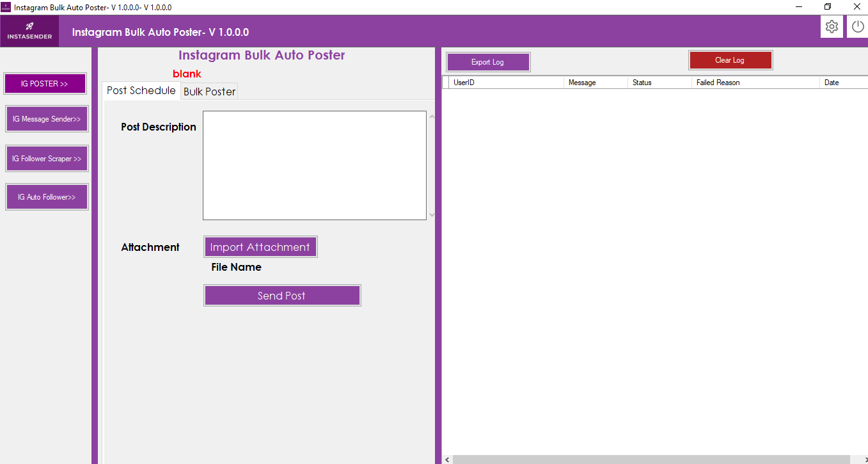Open settings via the gear icon
This screenshot has height=464, width=868.
coord(832,27)
